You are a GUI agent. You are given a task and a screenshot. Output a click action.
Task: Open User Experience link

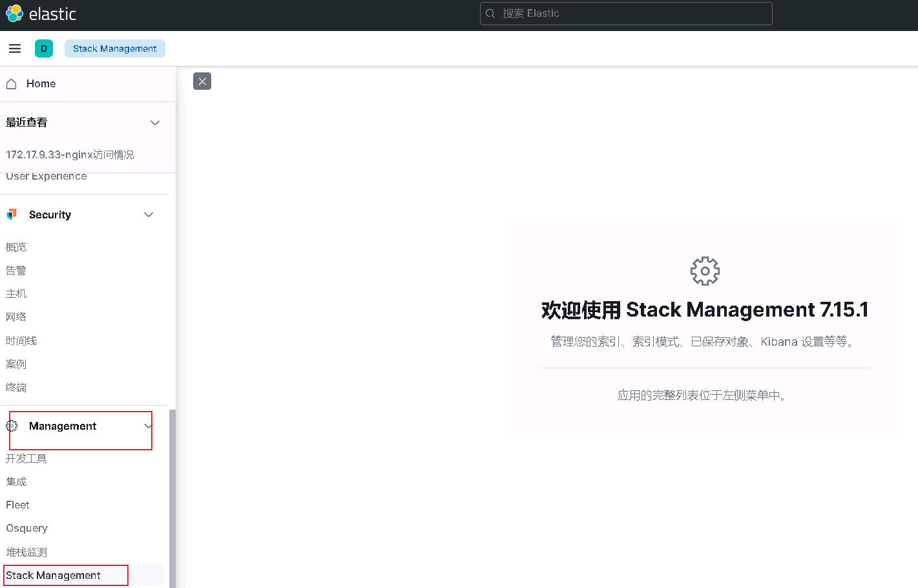point(47,176)
